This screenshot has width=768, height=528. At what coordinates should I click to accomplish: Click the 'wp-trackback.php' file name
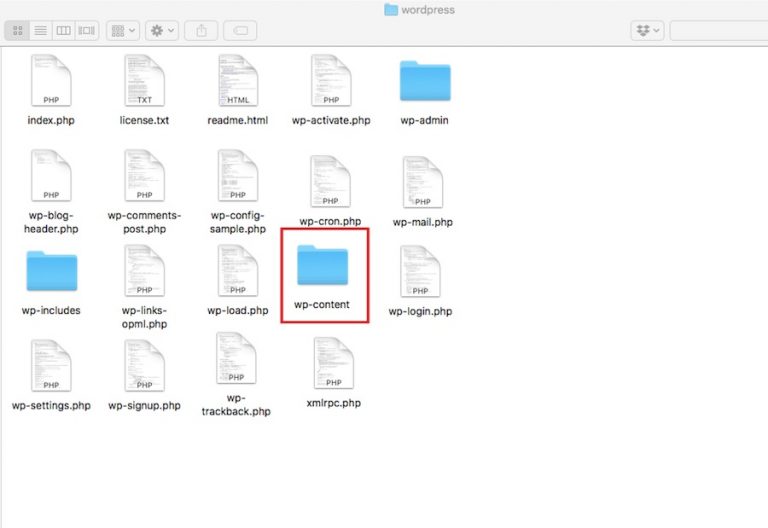point(236,405)
